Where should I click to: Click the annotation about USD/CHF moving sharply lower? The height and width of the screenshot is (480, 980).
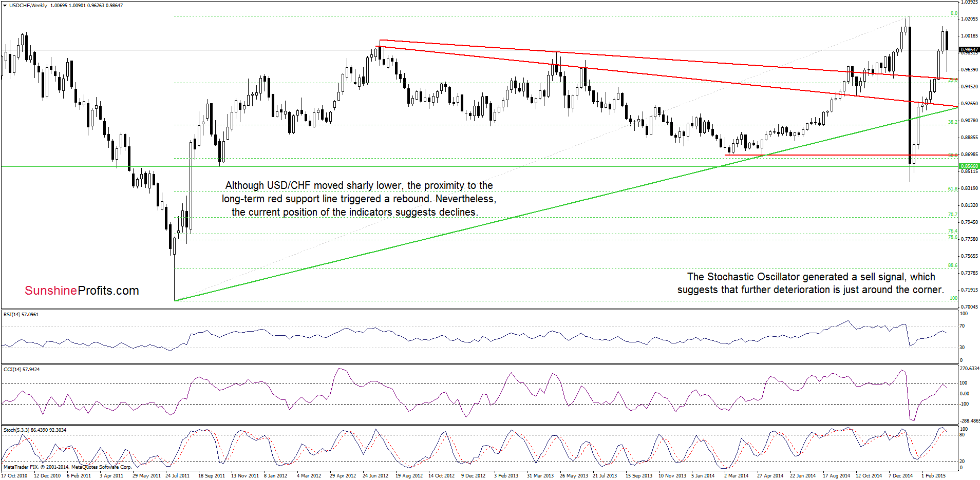tap(359, 199)
